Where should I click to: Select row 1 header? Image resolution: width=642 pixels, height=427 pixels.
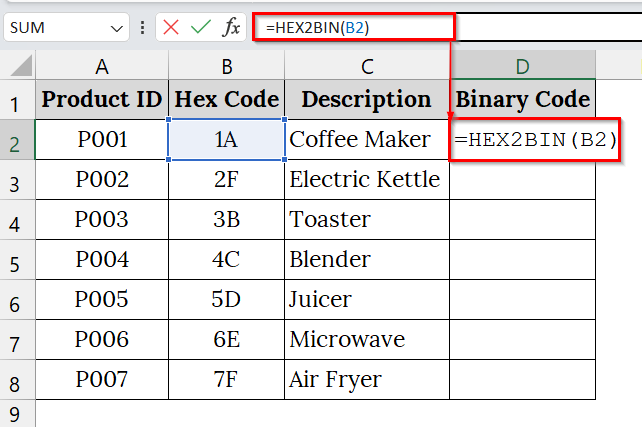pyautogui.click(x=17, y=100)
